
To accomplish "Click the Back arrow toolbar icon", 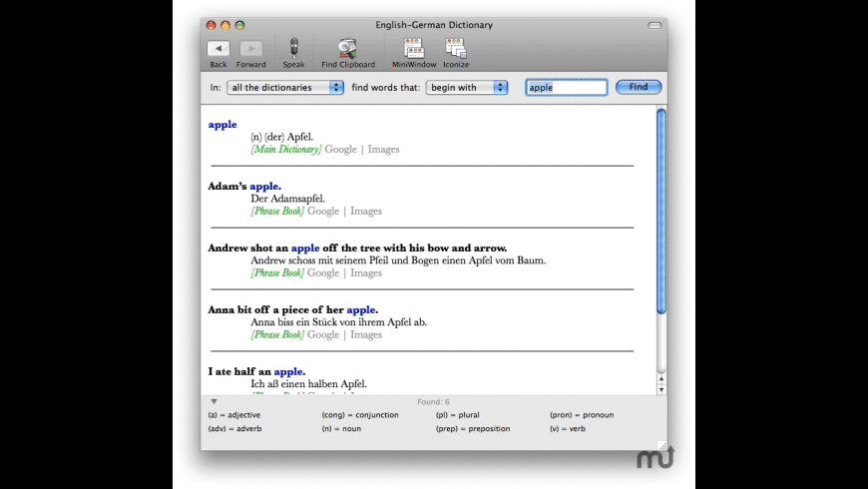I will click(x=218, y=49).
